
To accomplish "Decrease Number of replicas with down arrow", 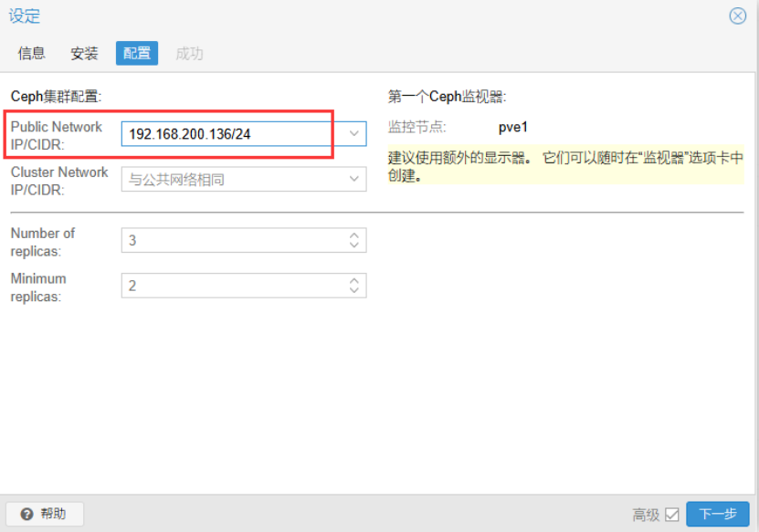I will (x=354, y=245).
